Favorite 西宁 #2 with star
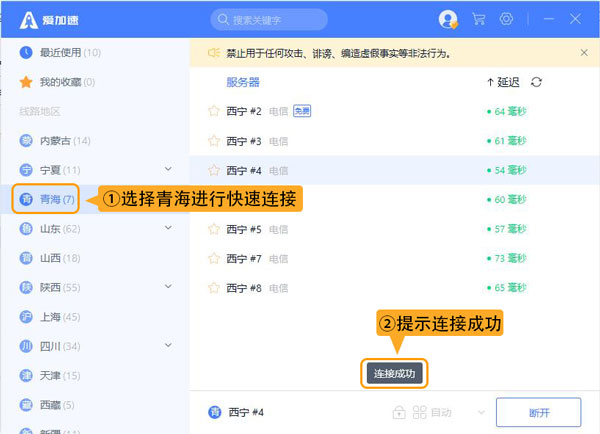The height and width of the screenshot is (434, 600). pyautogui.click(x=214, y=111)
